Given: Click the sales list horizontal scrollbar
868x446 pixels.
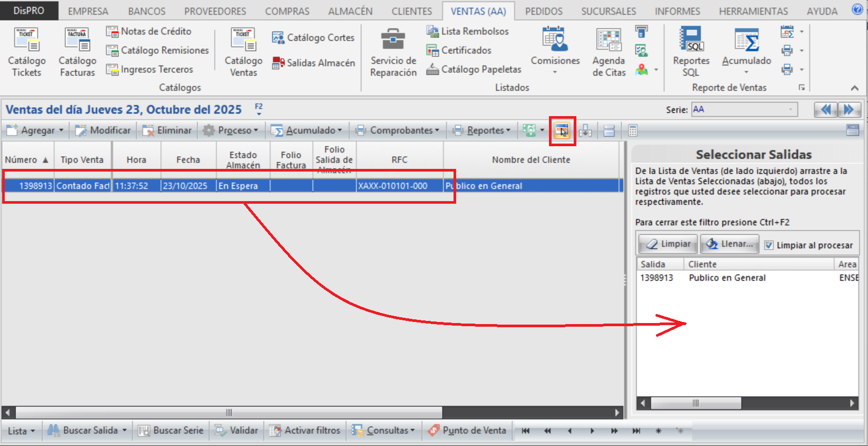Looking at the screenshot, I should click(x=229, y=412).
